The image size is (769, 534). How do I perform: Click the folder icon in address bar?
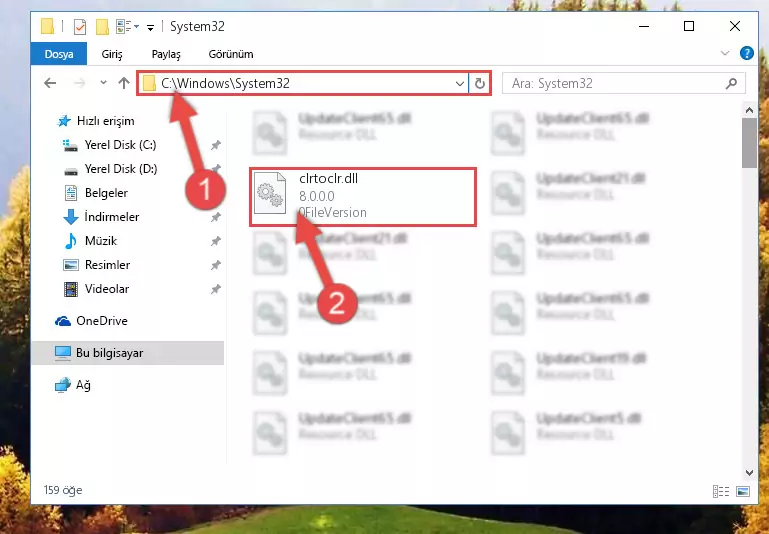tap(149, 83)
